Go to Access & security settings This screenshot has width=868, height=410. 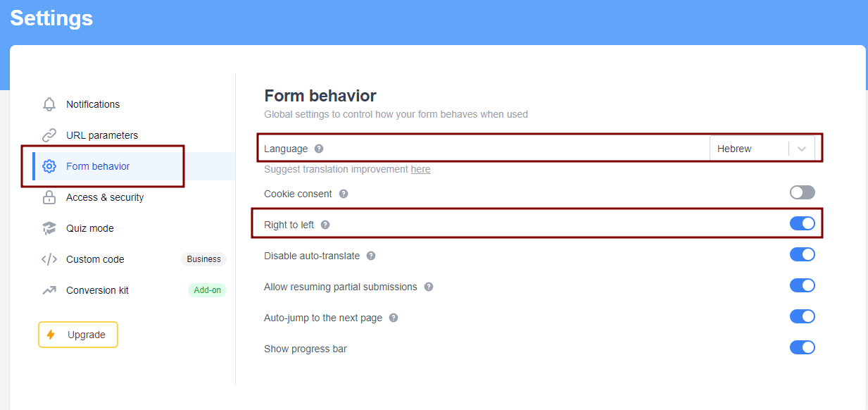(105, 197)
